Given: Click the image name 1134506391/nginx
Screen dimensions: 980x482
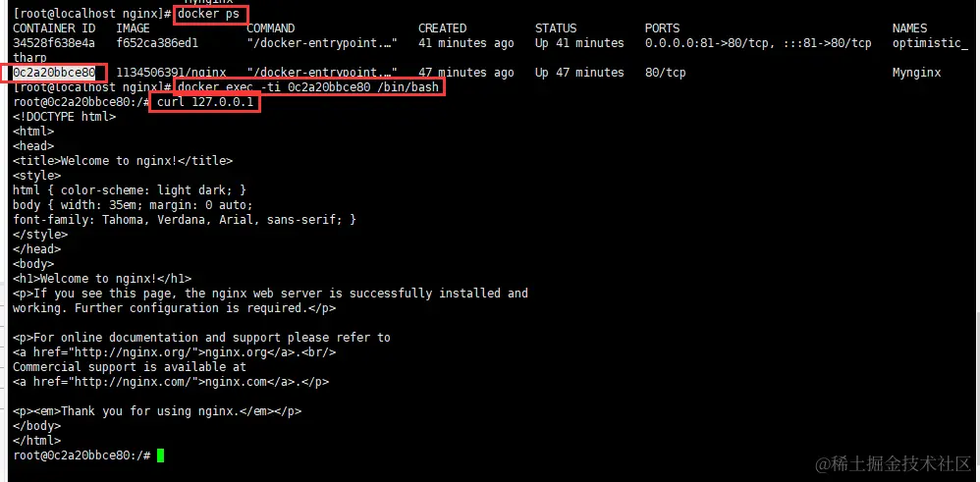Looking at the screenshot, I should [171, 73].
